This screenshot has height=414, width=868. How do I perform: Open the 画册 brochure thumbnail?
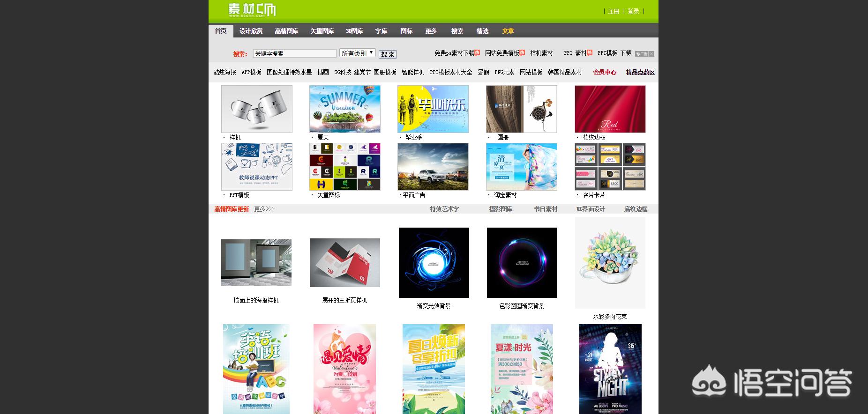point(522,109)
